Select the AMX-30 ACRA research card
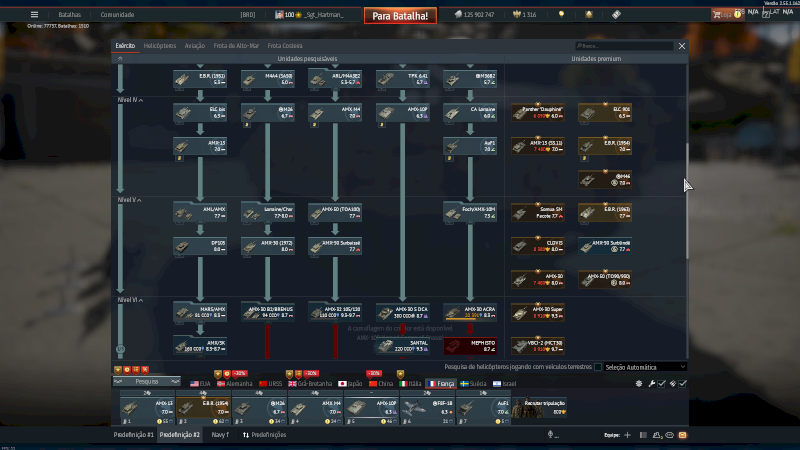This screenshot has width=800, height=450. tap(470, 313)
